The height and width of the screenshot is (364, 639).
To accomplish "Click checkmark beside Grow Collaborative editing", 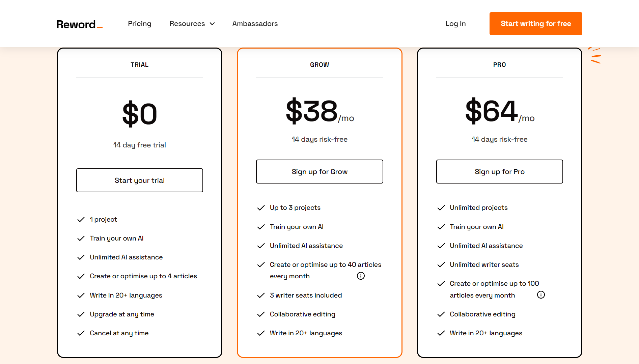I will [x=261, y=314].
